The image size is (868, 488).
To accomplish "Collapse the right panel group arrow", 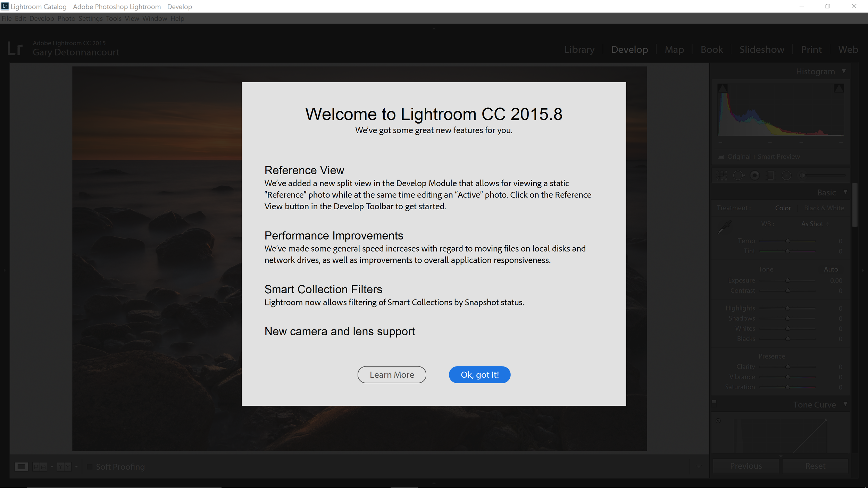I will pyautogui.click(x=863, y=270).
